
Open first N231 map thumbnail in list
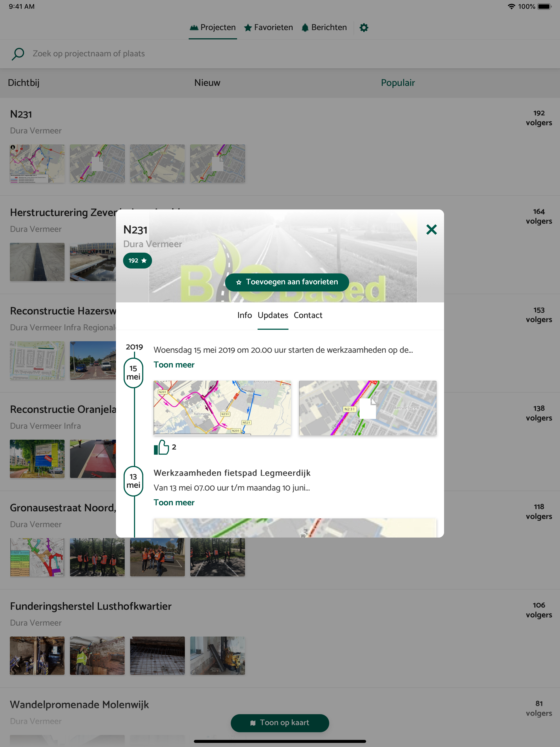pos(37,164)
